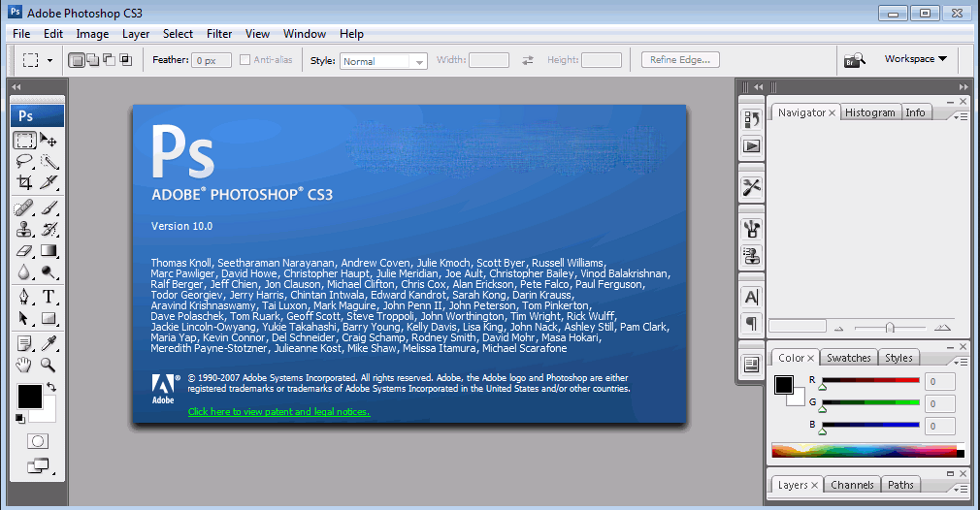
Task: Select the Magic Wand tool
Action: pyautogui.click(x=49, y=162)
